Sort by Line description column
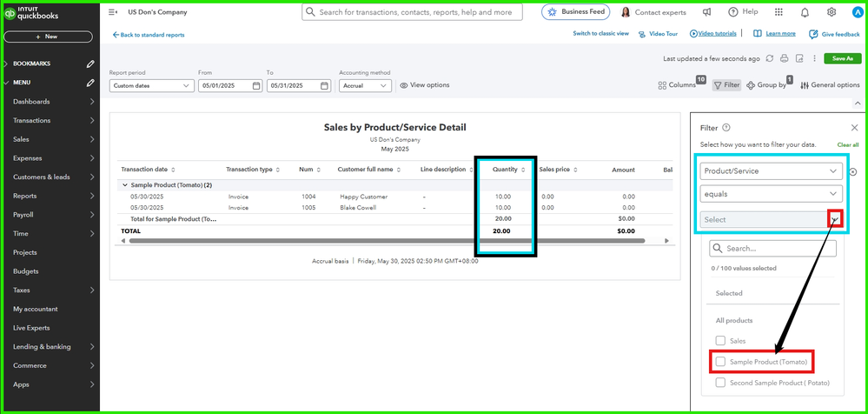Viewport: 868px width, 414px height. pos(471,170)
